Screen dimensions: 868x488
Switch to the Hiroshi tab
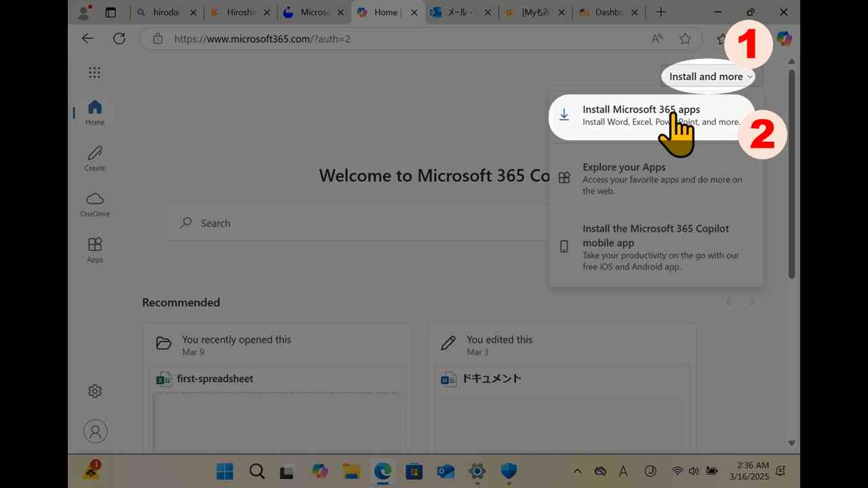tap(240, 12)
